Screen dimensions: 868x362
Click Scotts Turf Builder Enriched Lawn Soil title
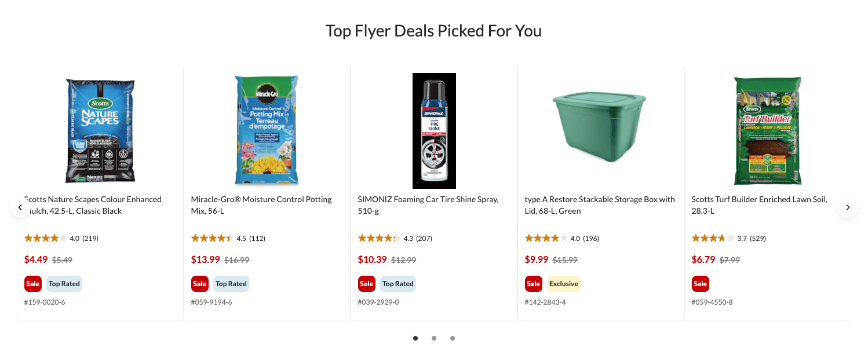coord(759,205)
